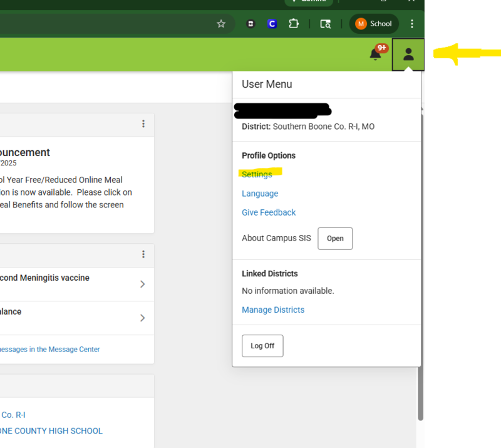The height and width of the screenshot is (448, 501).
Task: Open Settings in Profile Options
Action: pos(257,174)
